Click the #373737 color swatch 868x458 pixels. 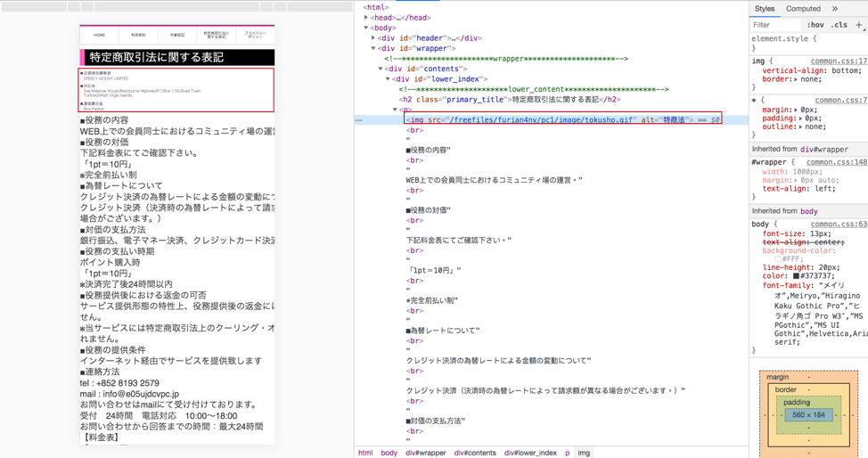pos(796,276)
